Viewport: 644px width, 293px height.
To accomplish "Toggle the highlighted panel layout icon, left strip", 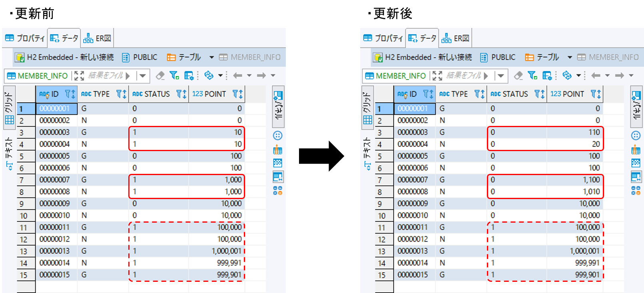I will [278, 177].
